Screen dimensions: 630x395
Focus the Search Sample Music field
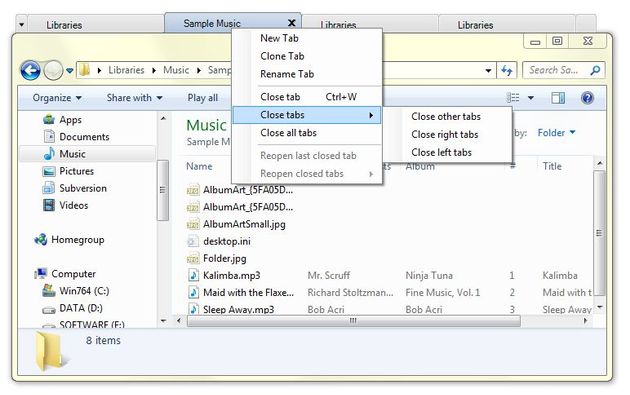tap(563, 70)
